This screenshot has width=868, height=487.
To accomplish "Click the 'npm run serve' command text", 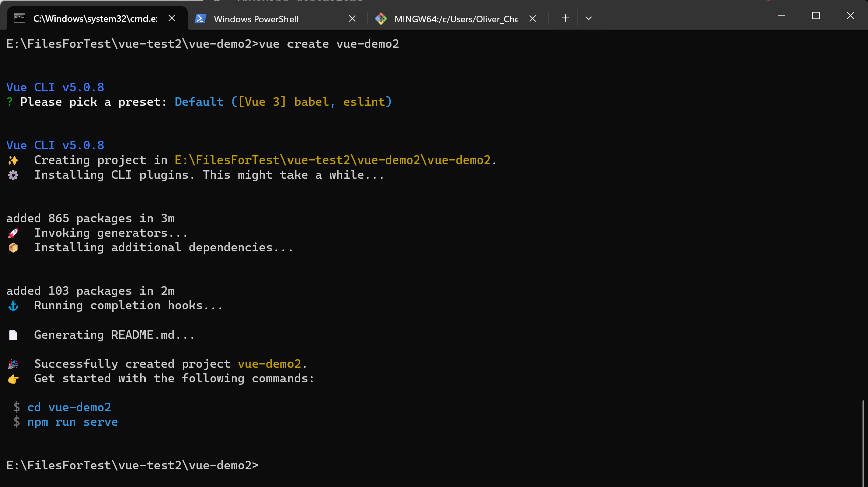I will click(73, 422).
